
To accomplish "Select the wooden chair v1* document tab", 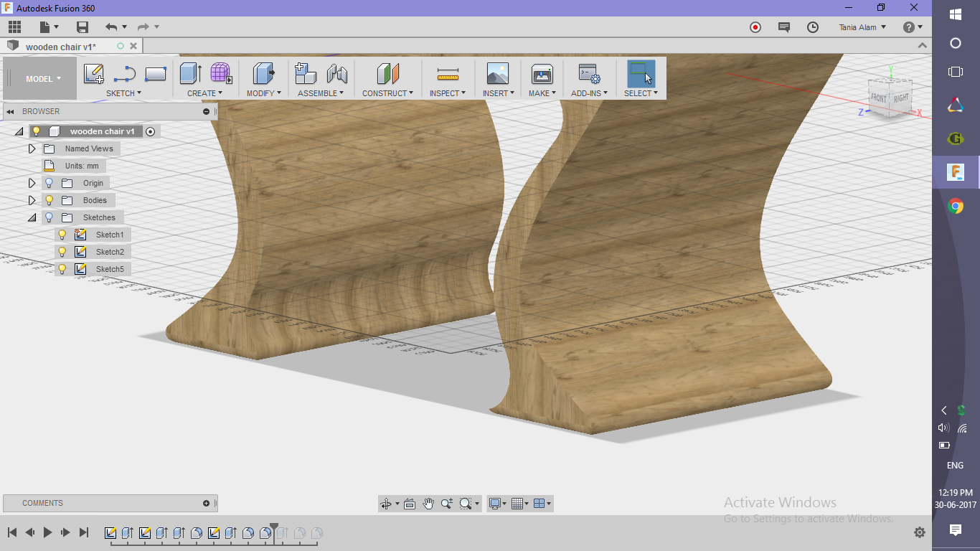I will click(61, 47).
